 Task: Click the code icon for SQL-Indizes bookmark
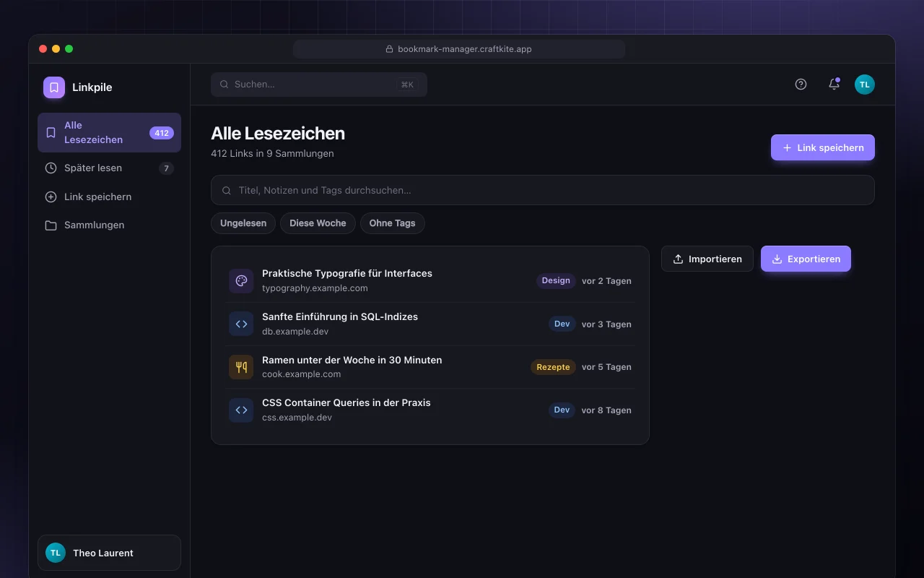pos(241,324)
